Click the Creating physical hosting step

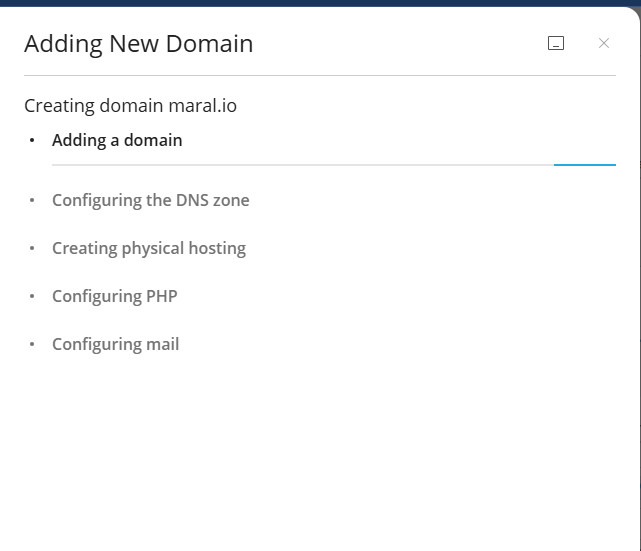[148, 248]
